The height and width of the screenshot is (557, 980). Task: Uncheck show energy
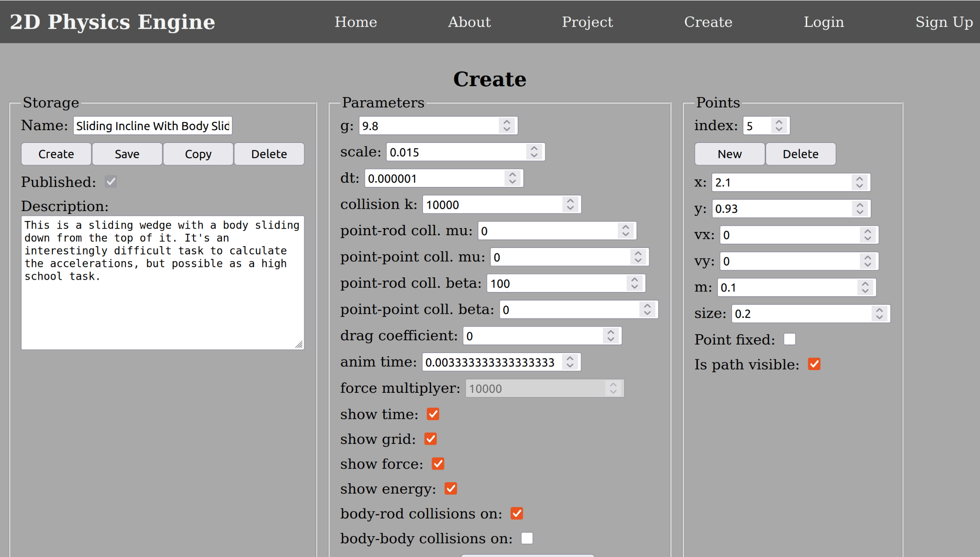point(450,488)
